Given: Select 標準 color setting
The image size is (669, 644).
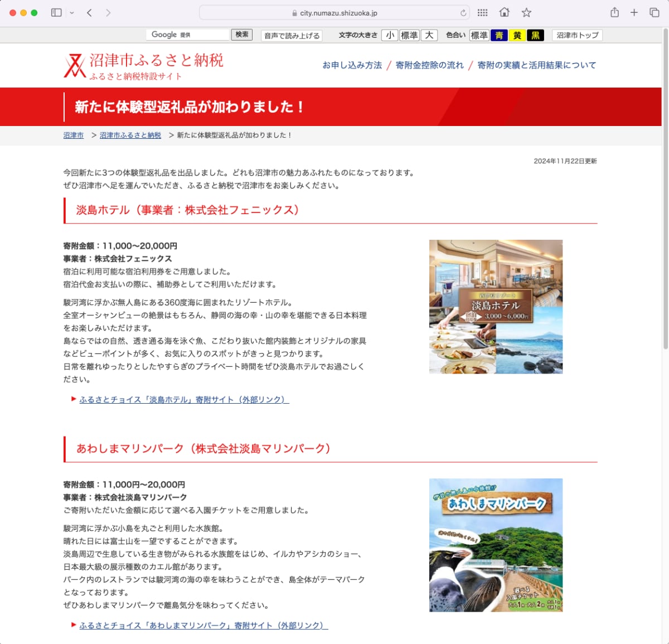Looking at the screenshot, I should pos(479,35).
